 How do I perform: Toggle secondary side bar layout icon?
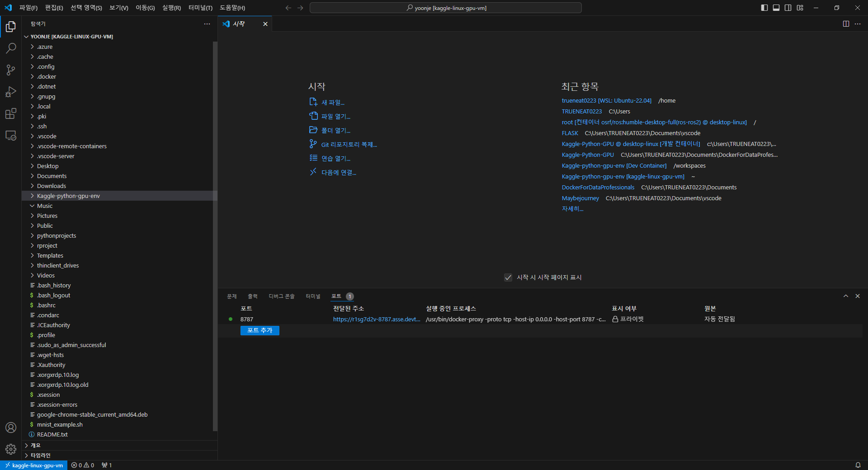788,8
